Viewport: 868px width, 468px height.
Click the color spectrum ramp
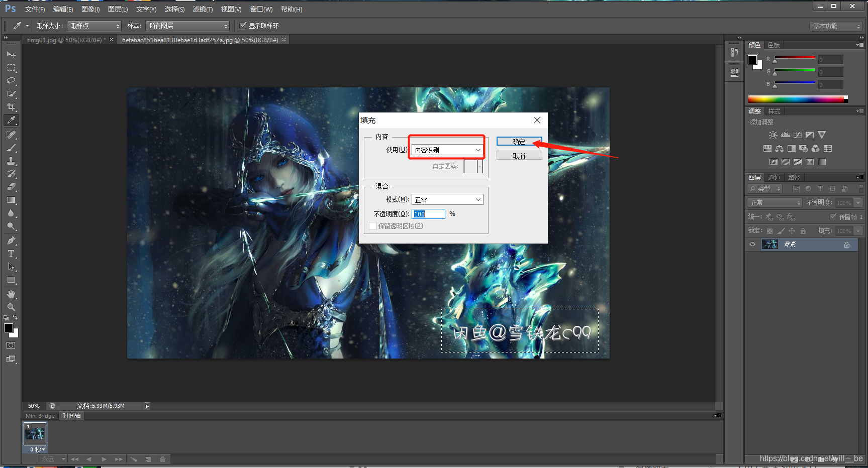point(798,99)
